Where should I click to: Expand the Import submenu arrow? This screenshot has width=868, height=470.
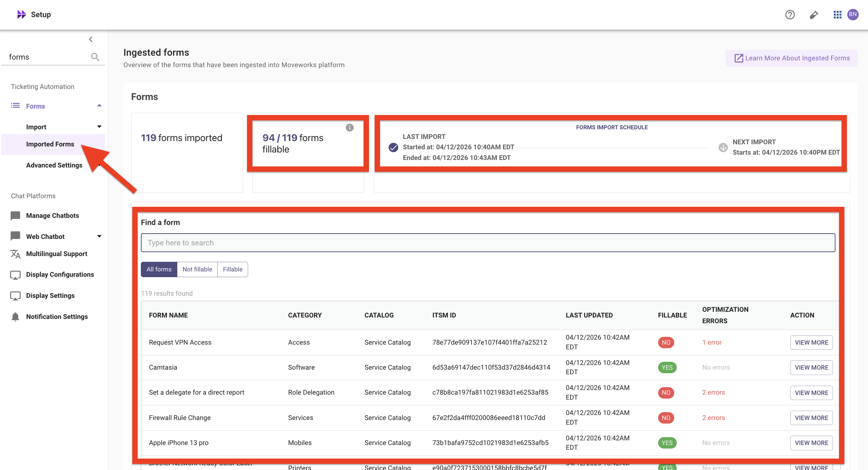(x=99, y=127)
